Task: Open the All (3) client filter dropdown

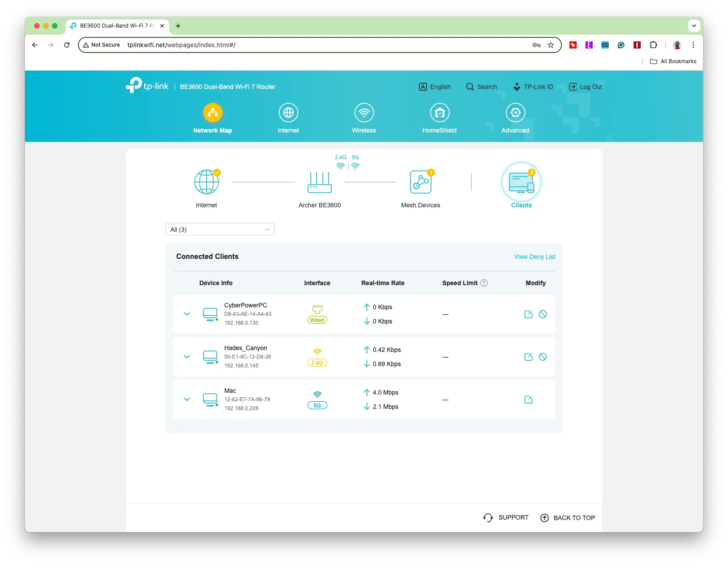Action: point(220,229)
